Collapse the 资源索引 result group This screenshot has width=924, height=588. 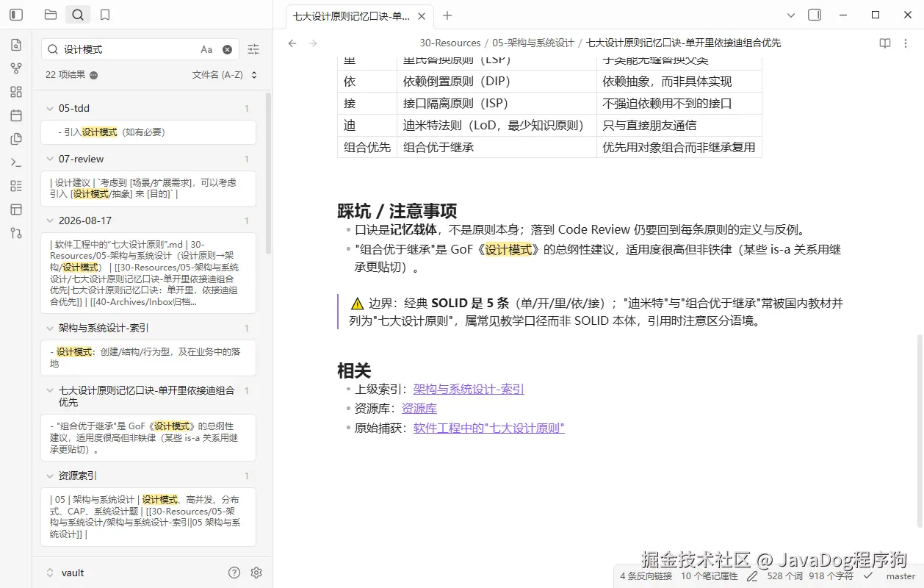point(49,476)
